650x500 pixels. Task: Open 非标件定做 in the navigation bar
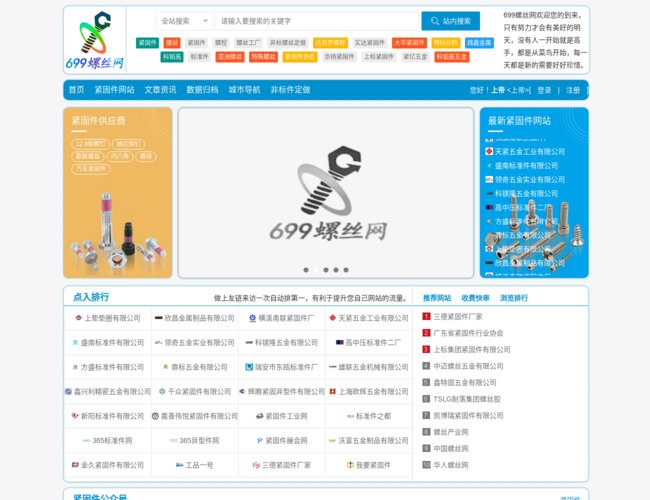pos(291,90)
